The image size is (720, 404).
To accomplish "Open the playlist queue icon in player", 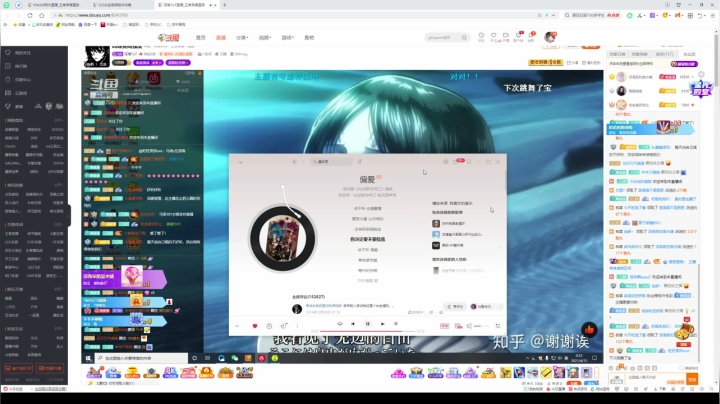I will coord(498,326).
